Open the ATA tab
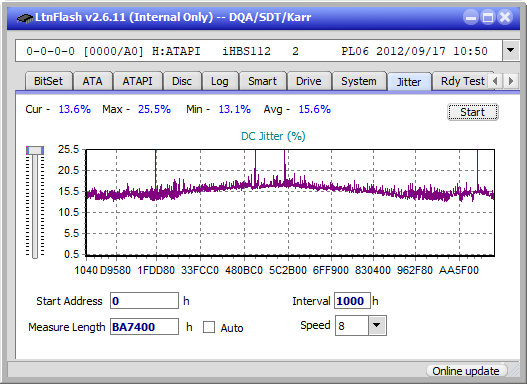Viewport: 527px width, 384px height. point(92,81)
